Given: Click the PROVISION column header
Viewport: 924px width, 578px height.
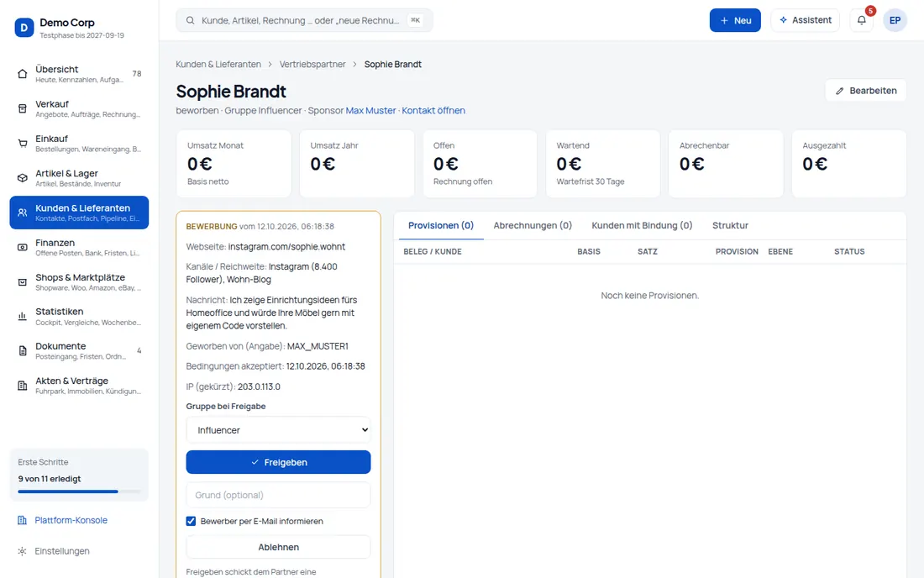Looking at the screenshot, I should point(737,251).
